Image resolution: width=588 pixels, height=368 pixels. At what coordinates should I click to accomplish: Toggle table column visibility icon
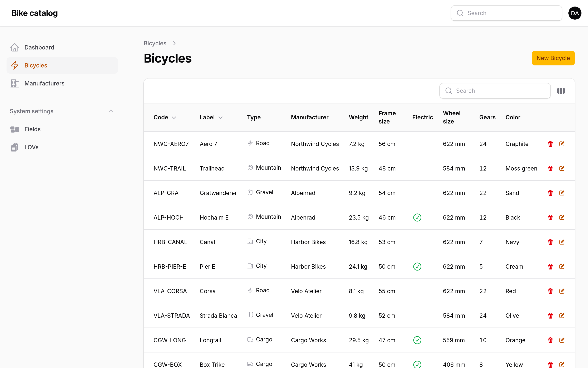[x=561, y=91]
